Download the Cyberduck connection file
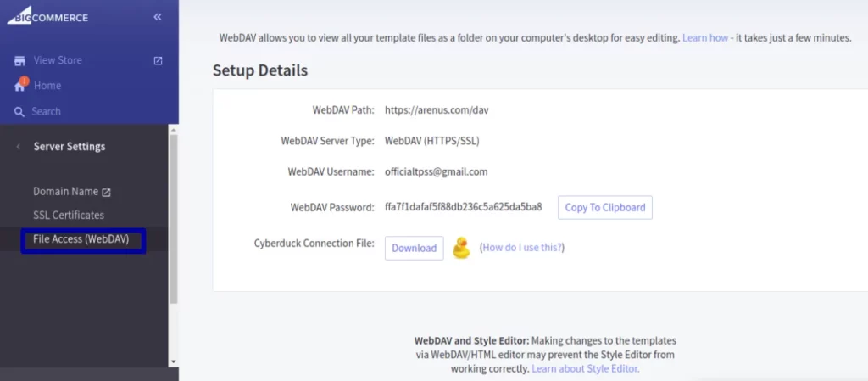The height and width of the screenshot is (381, 868). click(414, 248)
